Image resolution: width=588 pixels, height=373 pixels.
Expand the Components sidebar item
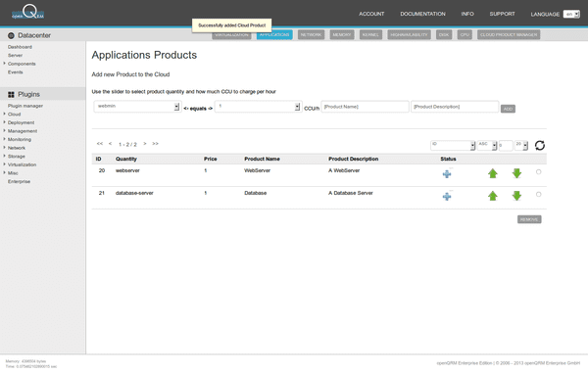click(x=22, y=64)
